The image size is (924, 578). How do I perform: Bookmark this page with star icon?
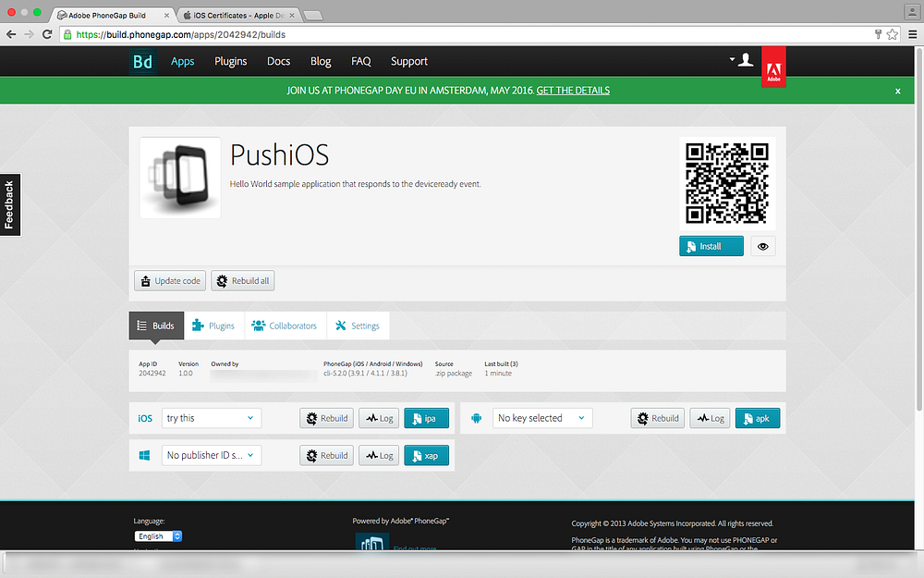pos(893,34)
